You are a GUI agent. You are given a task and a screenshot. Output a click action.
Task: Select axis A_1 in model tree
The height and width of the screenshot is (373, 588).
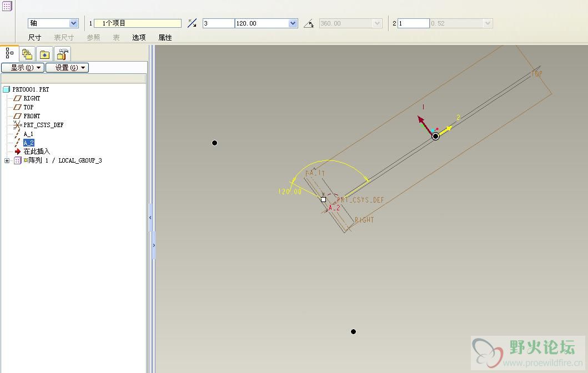[28, 134]
